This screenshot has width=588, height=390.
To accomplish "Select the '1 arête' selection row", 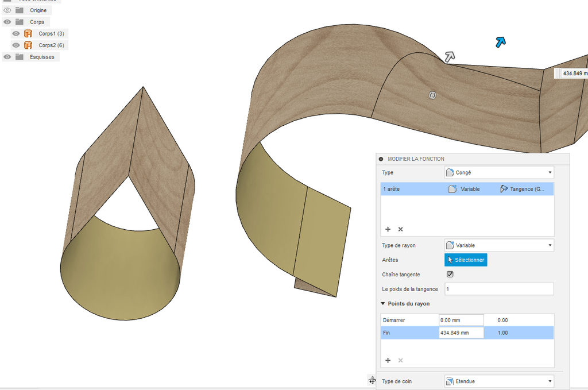I will [467, 189].
